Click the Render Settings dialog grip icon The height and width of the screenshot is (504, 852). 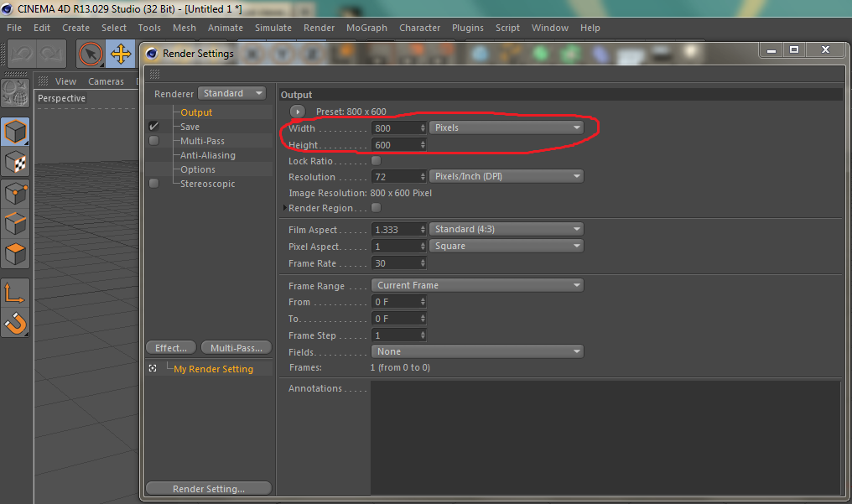tap(155, 74)
